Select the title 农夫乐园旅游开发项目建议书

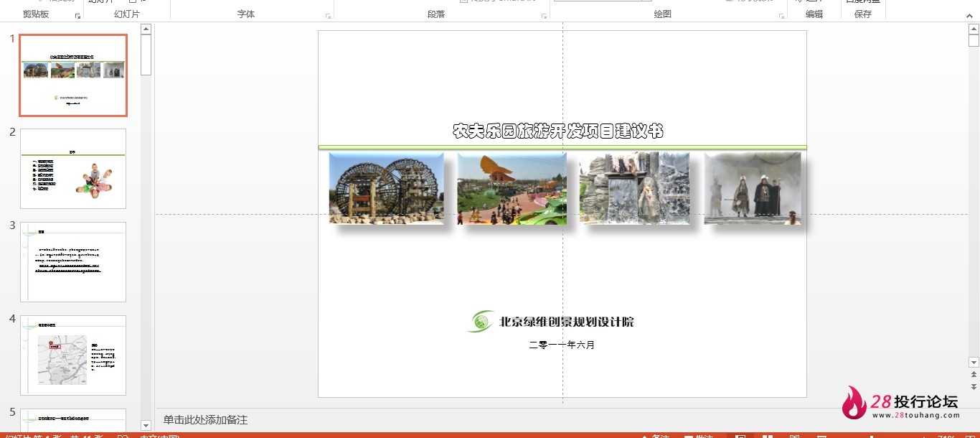pyautogui.click(x=558, y=131)
